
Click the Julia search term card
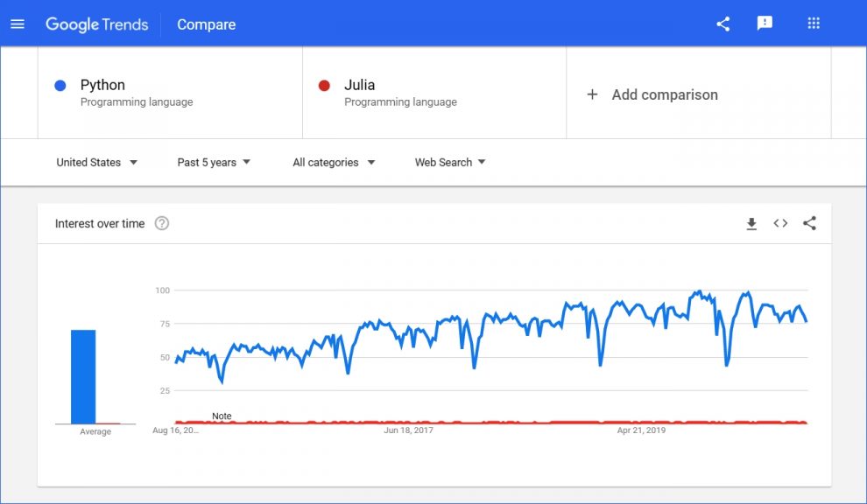pos(394,92)
